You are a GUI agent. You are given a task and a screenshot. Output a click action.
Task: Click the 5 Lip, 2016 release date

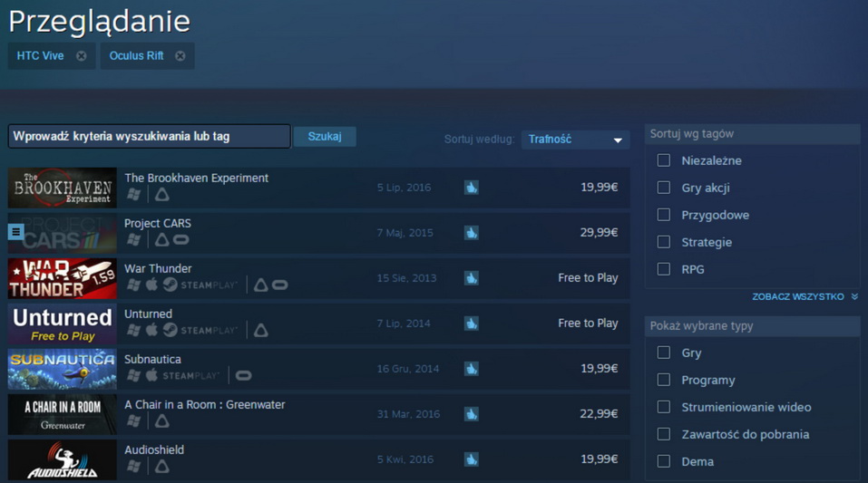[x=405, y=188]
